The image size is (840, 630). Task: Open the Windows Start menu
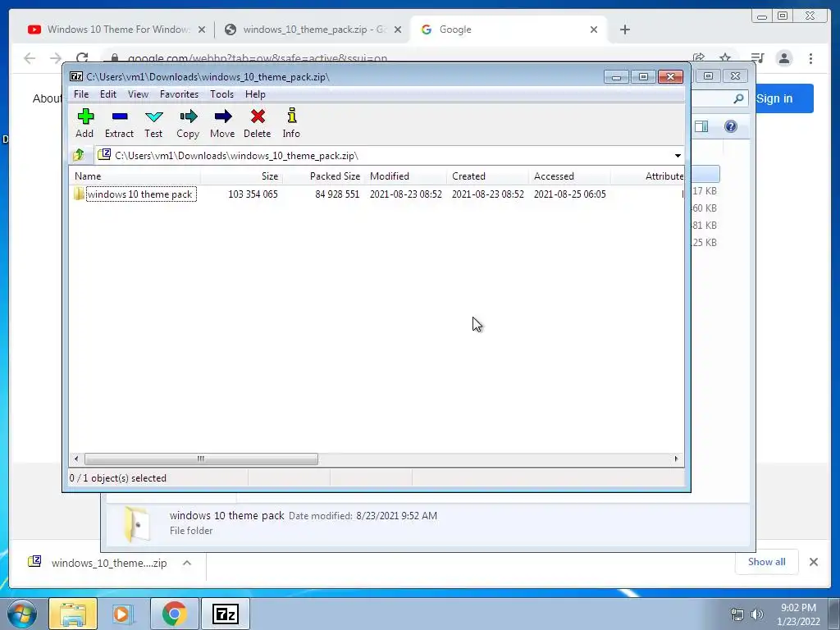22,614
